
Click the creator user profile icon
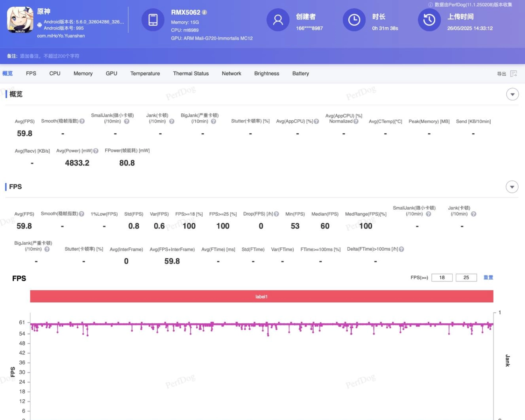[x=278, y=20]
